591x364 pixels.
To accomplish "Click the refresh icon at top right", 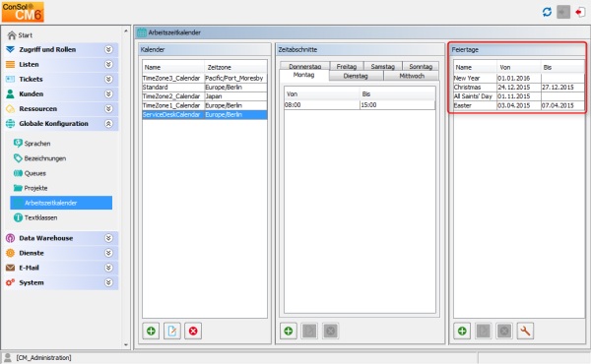I will [547, 12].
